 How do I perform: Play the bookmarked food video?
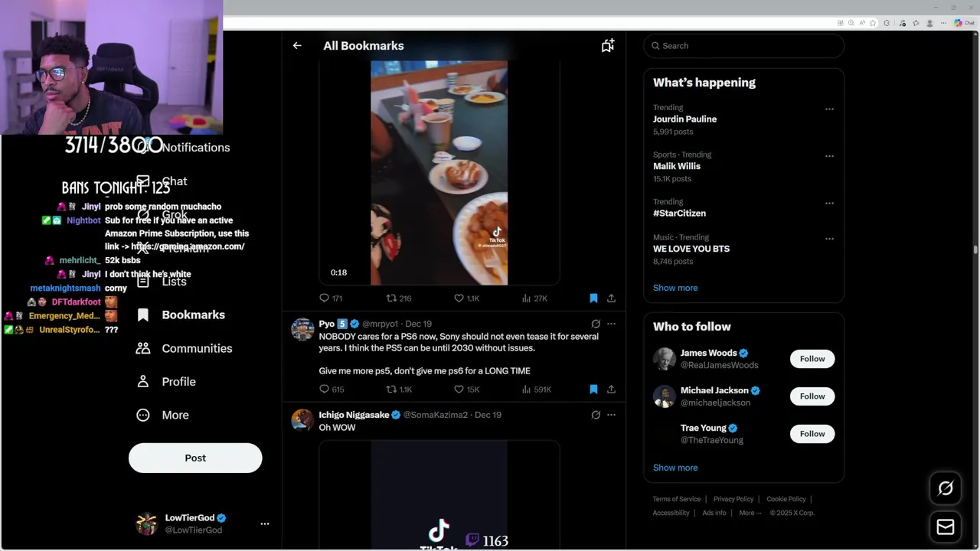(439, 173)
